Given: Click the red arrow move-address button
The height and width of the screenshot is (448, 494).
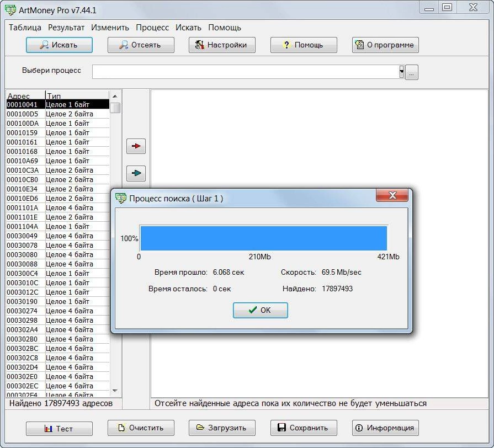Looking at the screenshot, I should [136, 146].
